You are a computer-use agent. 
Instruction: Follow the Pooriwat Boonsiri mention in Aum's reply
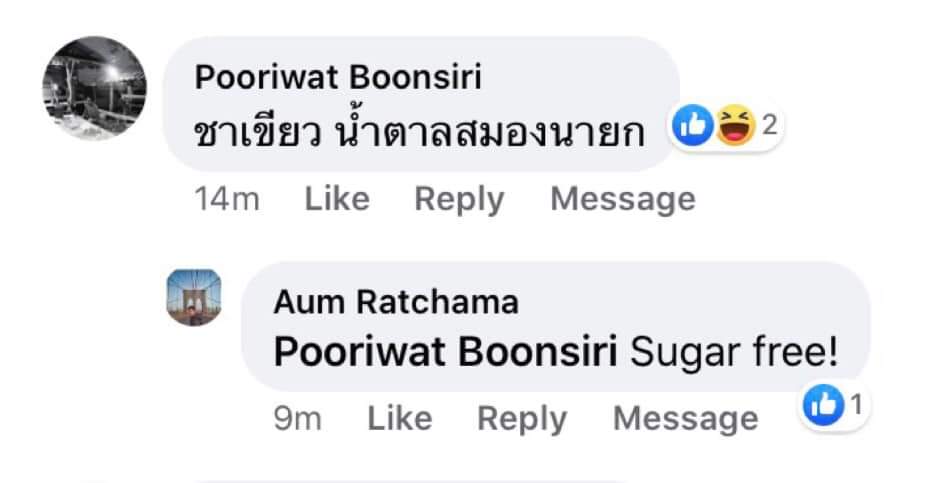point(445,353)
